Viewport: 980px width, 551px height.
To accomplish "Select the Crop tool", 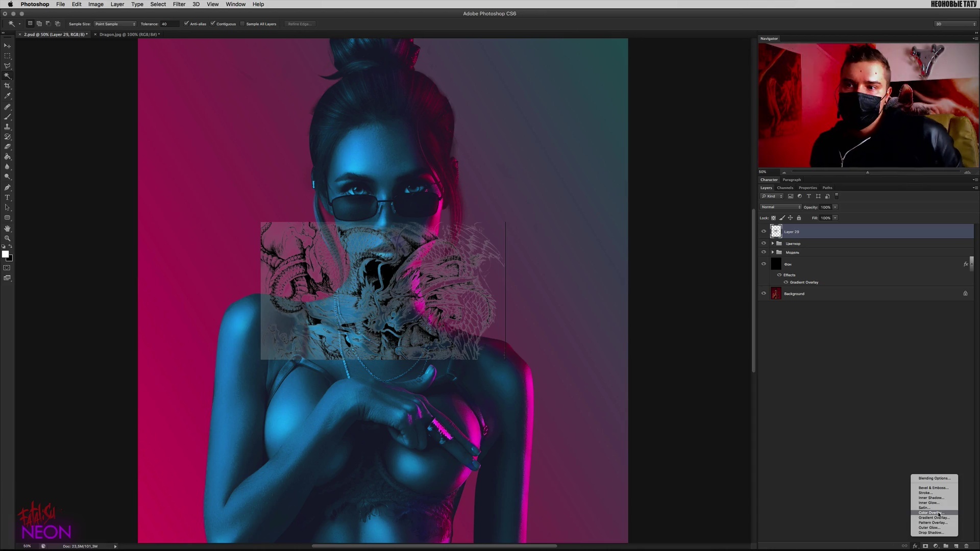I will [x=7, y=86].
